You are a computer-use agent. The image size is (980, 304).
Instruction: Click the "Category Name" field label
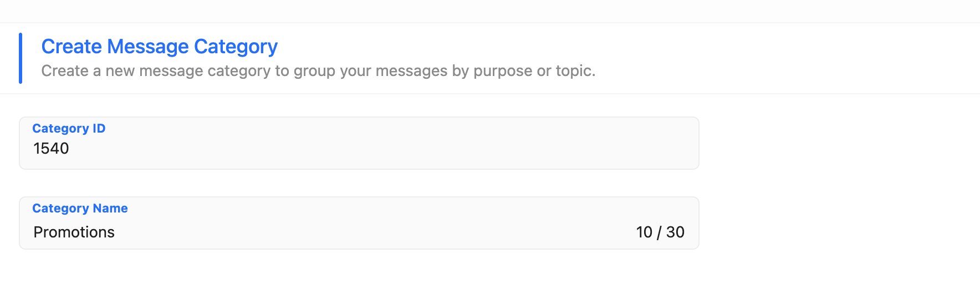(80, 209)
